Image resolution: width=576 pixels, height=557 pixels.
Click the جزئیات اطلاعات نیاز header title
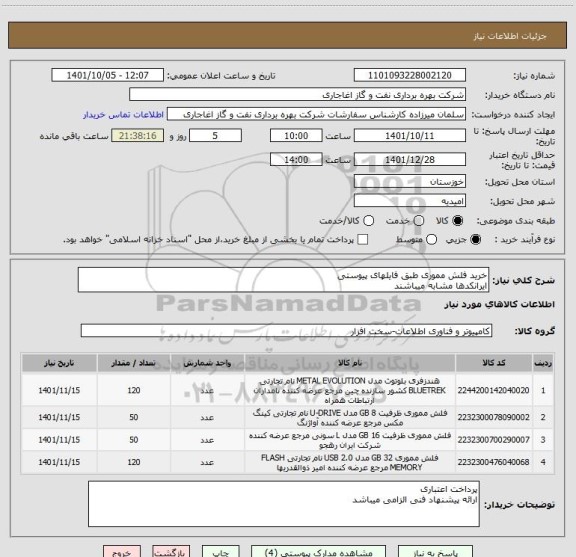point(510,36)
